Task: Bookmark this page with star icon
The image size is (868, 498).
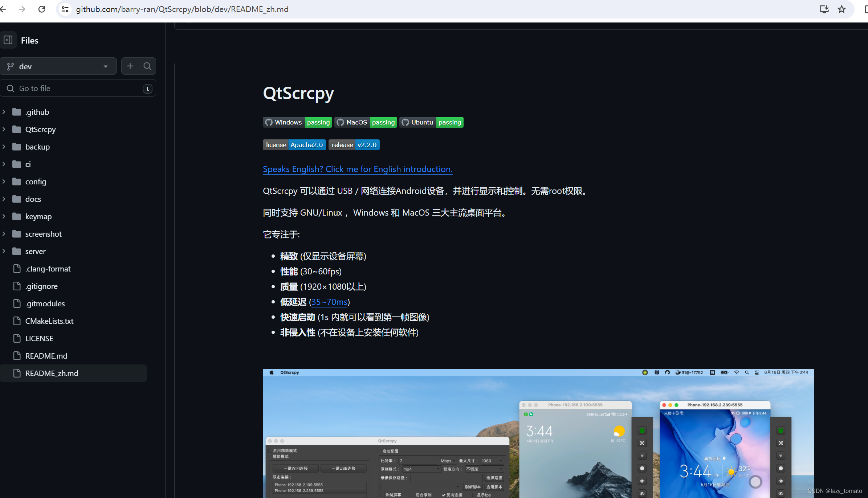Action: click(x=841, y=9)
